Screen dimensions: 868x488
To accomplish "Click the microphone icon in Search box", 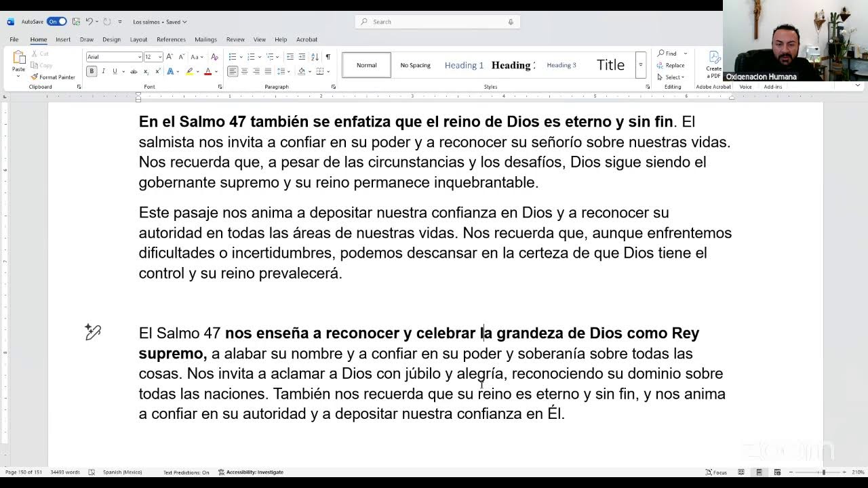I will click(511, 22).
